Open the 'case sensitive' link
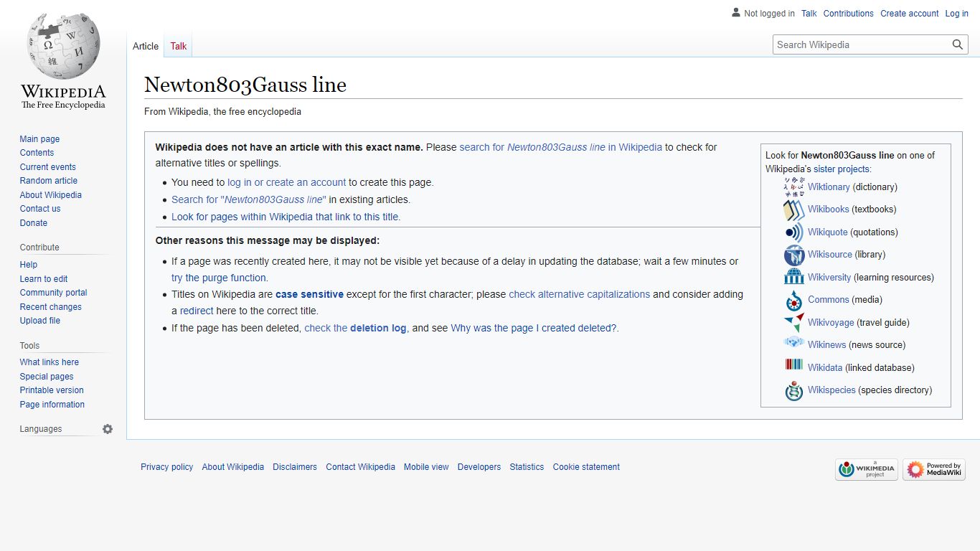The width and height of the screenshot is (980, 551). [309, 294]
